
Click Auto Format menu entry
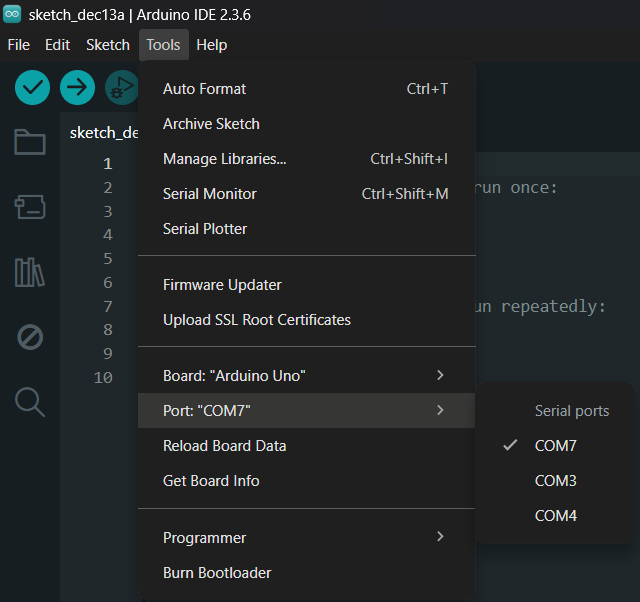click(x=204, y=89)
